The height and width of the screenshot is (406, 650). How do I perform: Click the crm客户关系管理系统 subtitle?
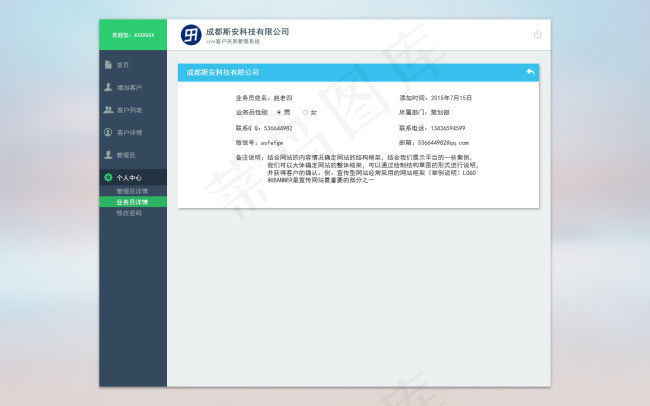coord(233,41)
